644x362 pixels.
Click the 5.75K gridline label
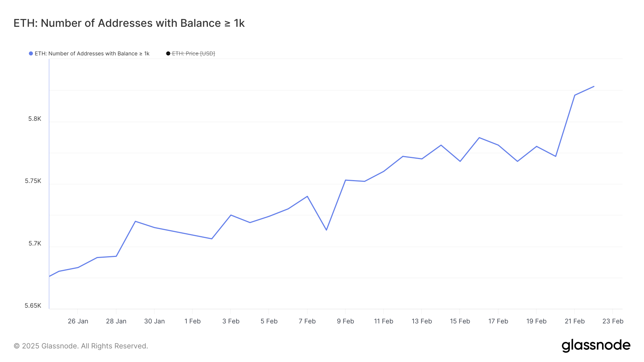32,181
